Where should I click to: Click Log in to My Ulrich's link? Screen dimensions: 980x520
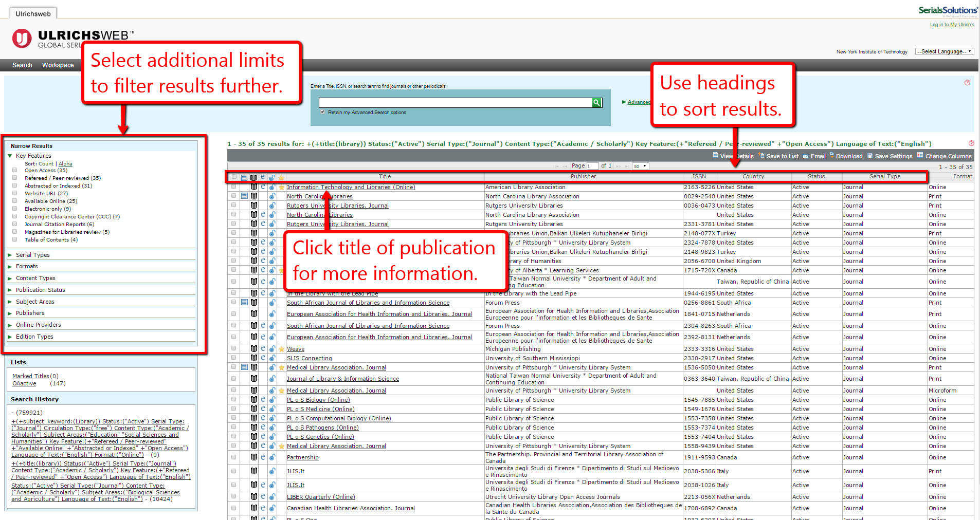tap(952, 25)
